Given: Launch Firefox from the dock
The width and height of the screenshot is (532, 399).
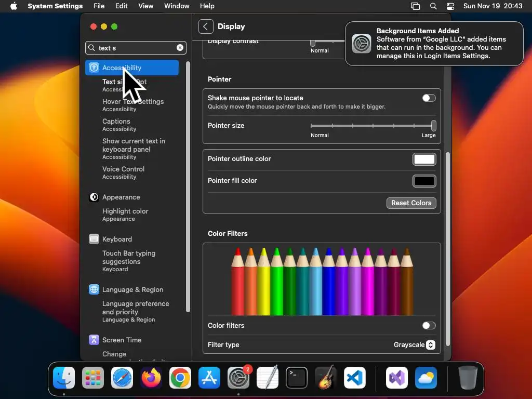Looking at the screenshot, I should (x=151, y=377).
